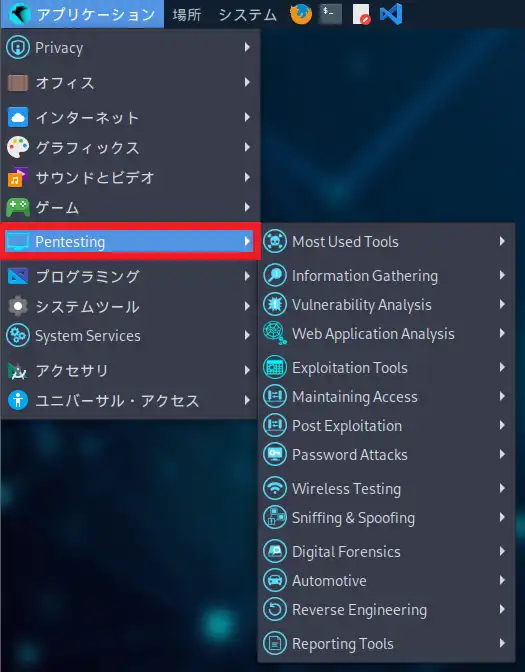Image resolution: width=525 pixels, height=672 pixels.
Task: Click the Exploitation Tools icon
Action: 275,367
